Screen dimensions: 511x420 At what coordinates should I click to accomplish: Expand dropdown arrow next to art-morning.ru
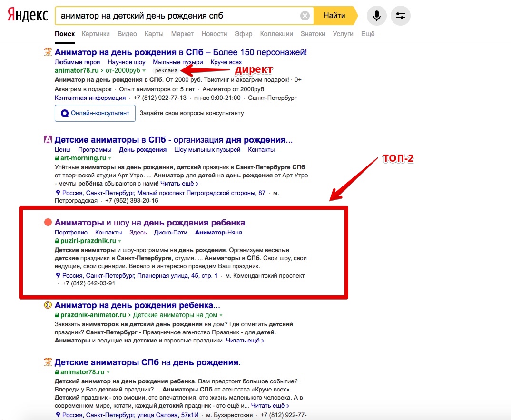click(110, 158)
